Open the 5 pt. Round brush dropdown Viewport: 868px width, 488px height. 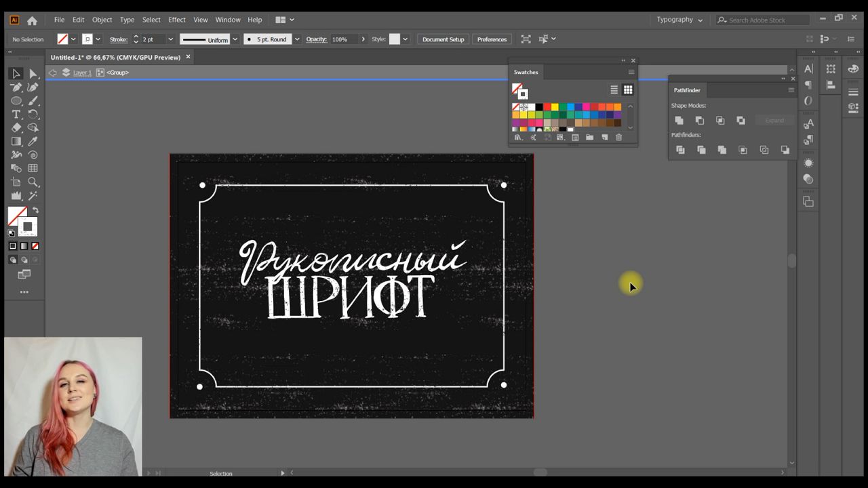(x=296, y=39)
